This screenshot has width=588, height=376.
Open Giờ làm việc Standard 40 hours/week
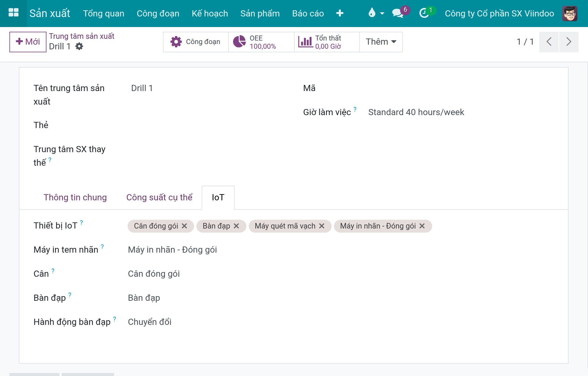point(416,112)
